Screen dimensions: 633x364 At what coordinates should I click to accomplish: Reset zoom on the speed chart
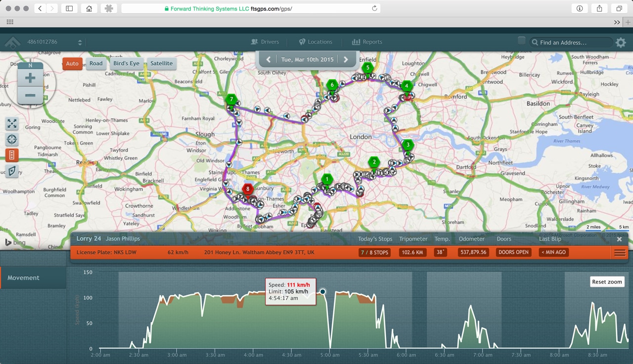point(607,282)
